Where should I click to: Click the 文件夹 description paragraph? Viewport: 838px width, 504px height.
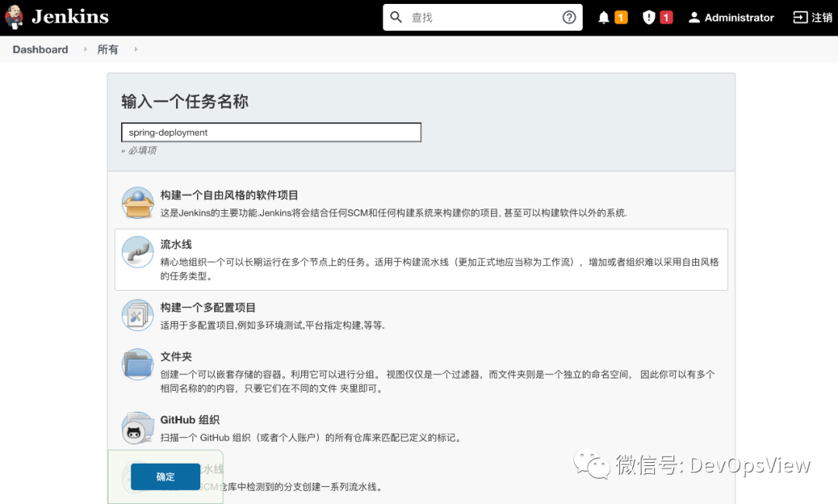[x=438, y=381]
